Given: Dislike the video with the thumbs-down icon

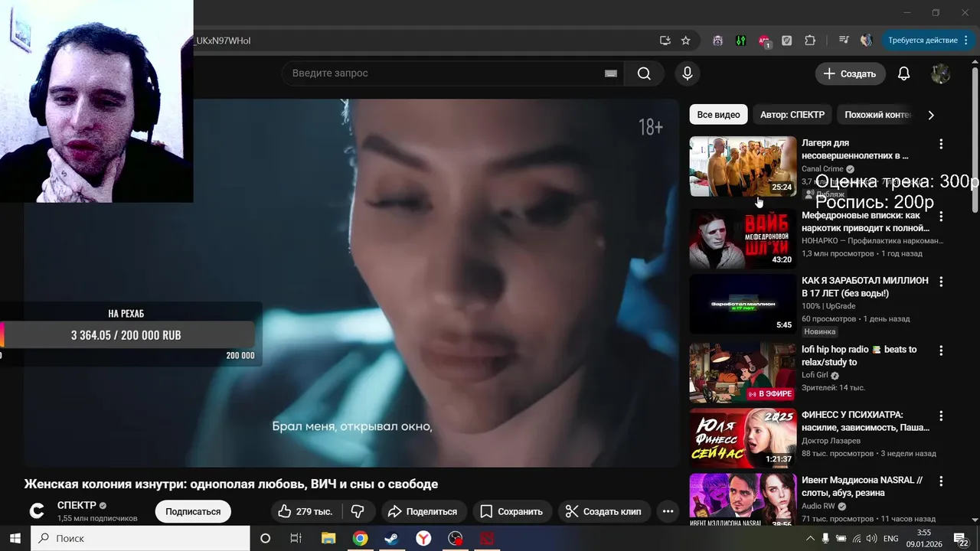Looking at the screenshot, I should click(x=358, y=511).
